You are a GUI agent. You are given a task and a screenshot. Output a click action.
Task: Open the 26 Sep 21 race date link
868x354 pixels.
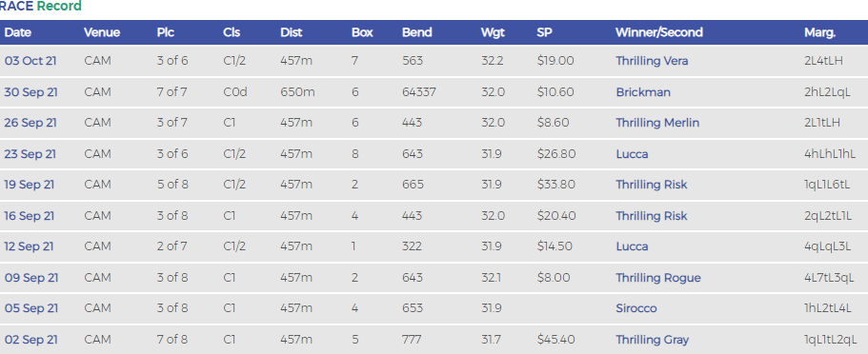(30, 123)
